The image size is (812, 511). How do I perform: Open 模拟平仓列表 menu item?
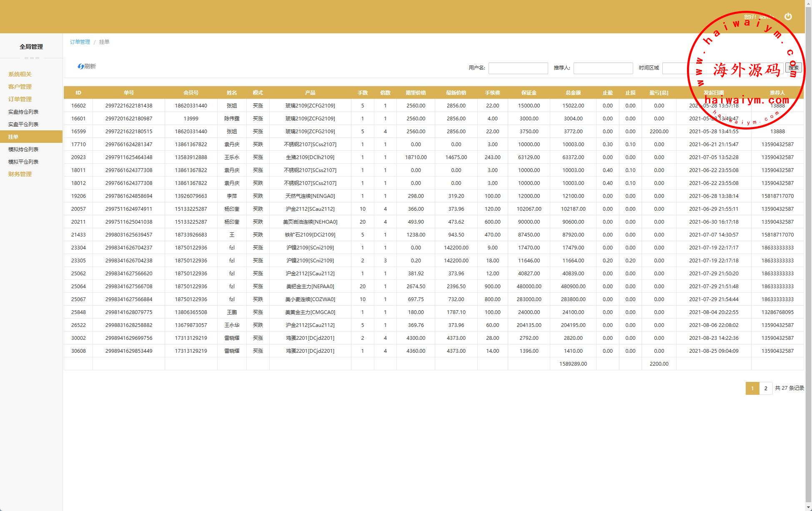point(23,162)
